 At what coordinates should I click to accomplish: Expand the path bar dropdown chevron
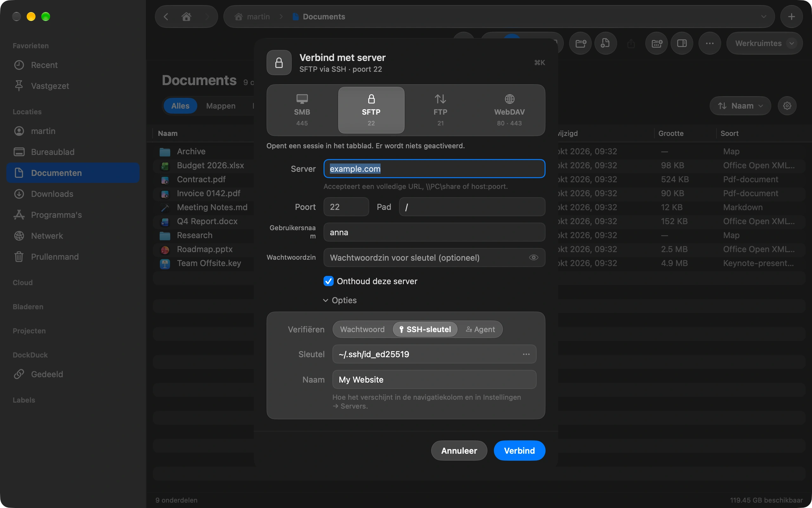click(763, 17)
